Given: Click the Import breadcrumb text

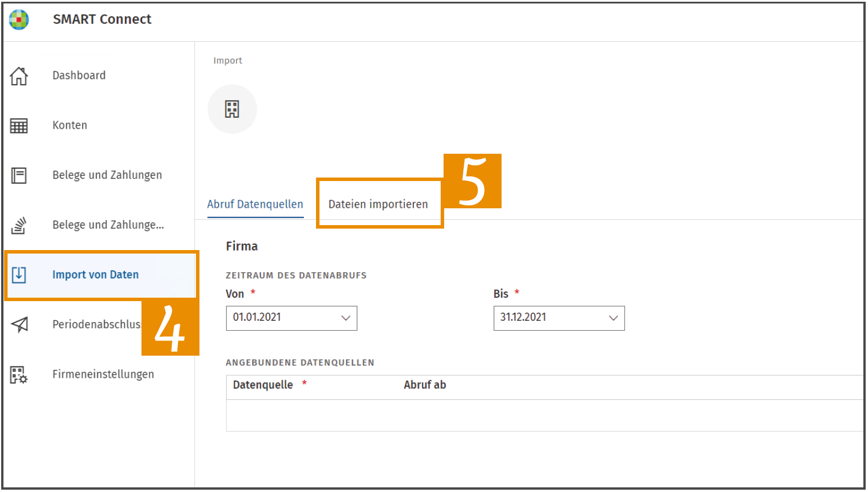Looking at the screenshot, I should (x=228, y=60).
